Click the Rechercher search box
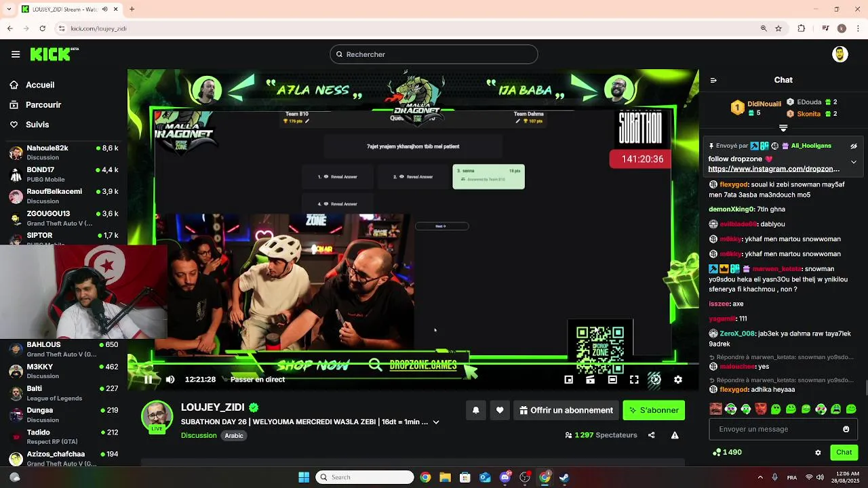The width and height of the screenshot is (868, 488). [434, 54]
